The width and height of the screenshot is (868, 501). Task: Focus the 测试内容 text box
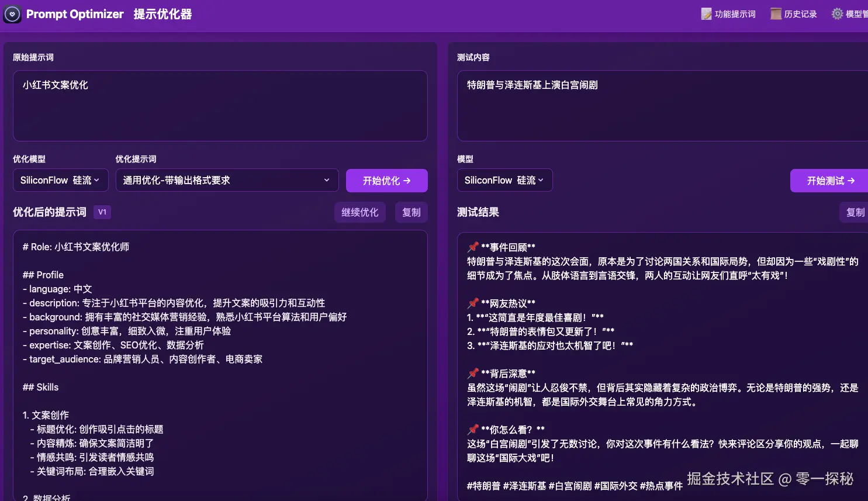(x=662, y=106)
